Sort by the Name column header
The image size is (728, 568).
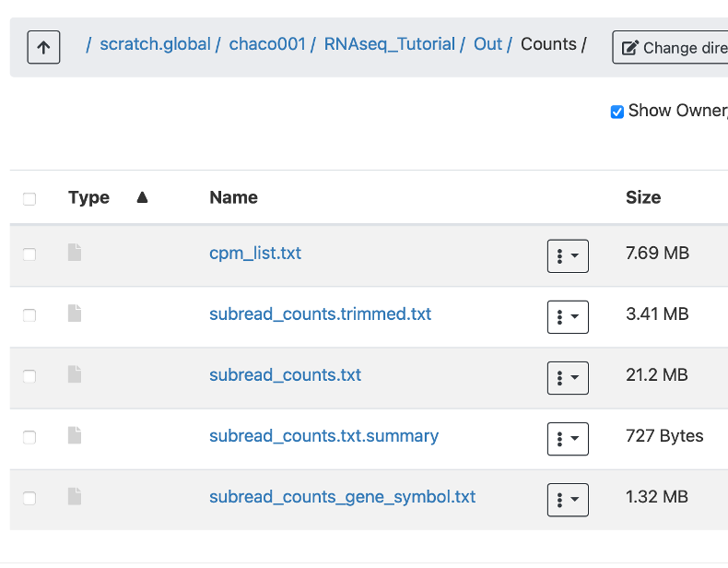click(233, 197)
